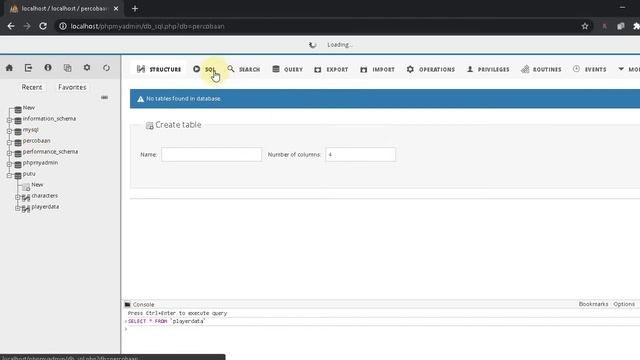
Task: Click the browser address bar URL
Action: [147, 26]
